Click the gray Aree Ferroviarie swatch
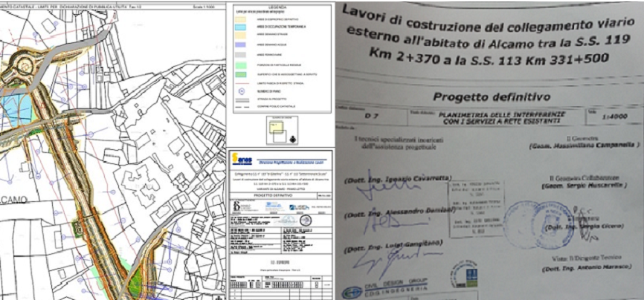644x300 pixels. 241,54
